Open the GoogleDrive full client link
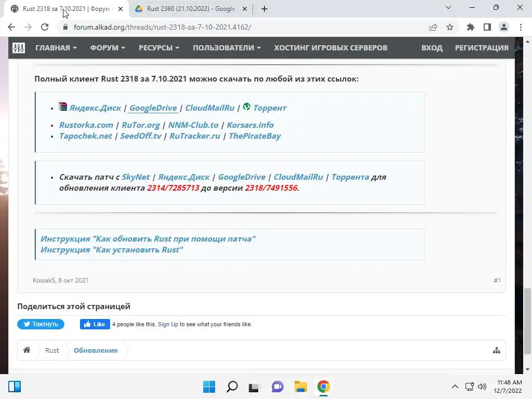 (x=153, y=108)
